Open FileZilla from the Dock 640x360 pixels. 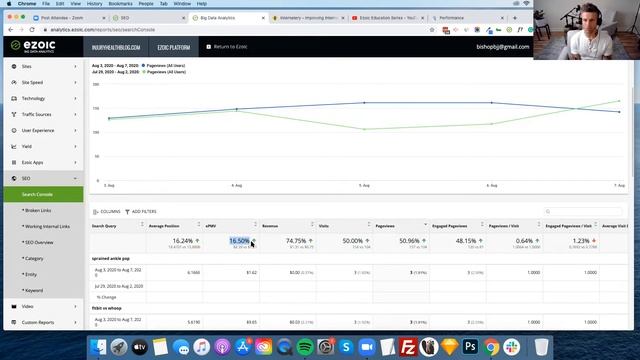(408, 347)
